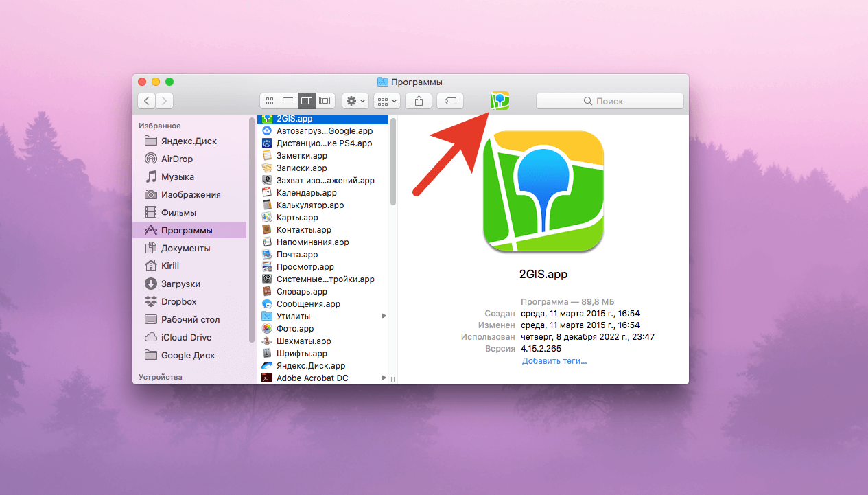Open Фильмы in the sidebar
The width and height of the screenshot is (868, 495).
click(x=189, y=212)
